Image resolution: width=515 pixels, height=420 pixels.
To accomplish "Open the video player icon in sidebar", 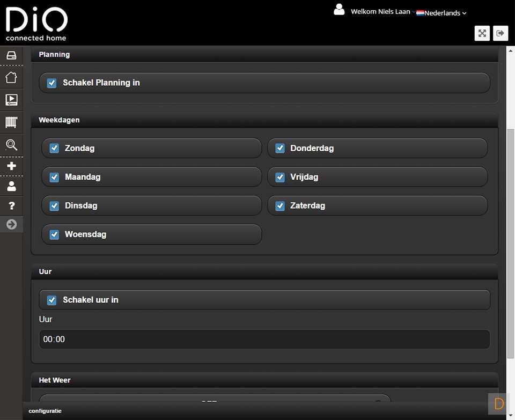I will click(x=11, y=100).
